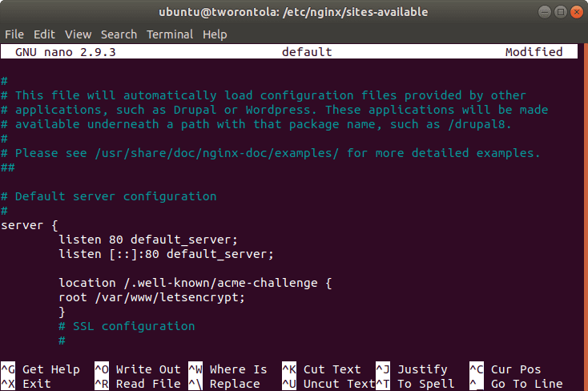Open the File menu

pyautogui.click(x=14, y=34)
